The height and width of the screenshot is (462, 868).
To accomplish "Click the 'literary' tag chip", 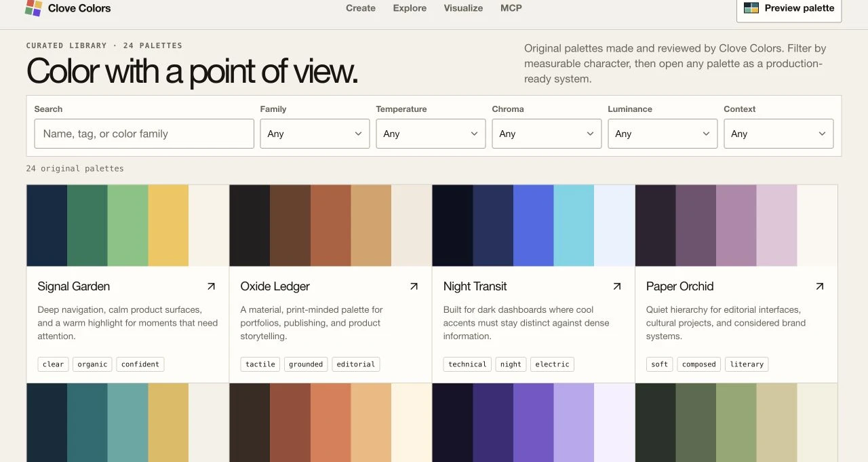I will click(747, 364).
